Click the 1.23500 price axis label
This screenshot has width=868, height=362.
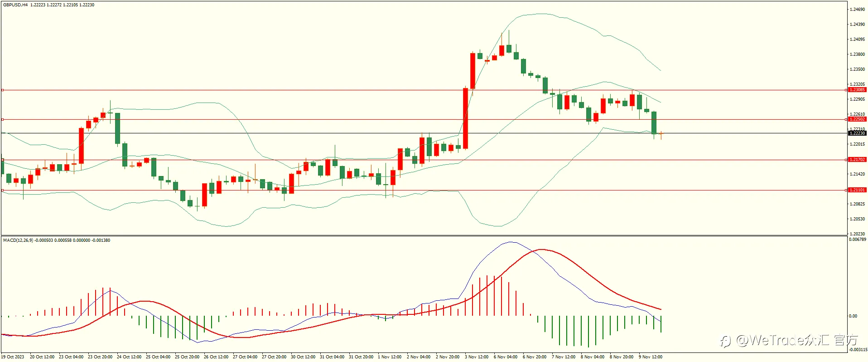(x=857, y=69)
